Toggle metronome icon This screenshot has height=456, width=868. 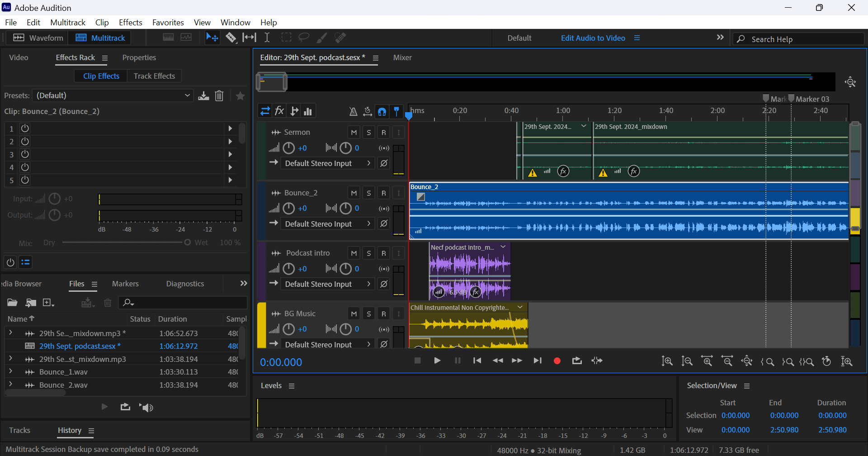(x=354, y=111)
